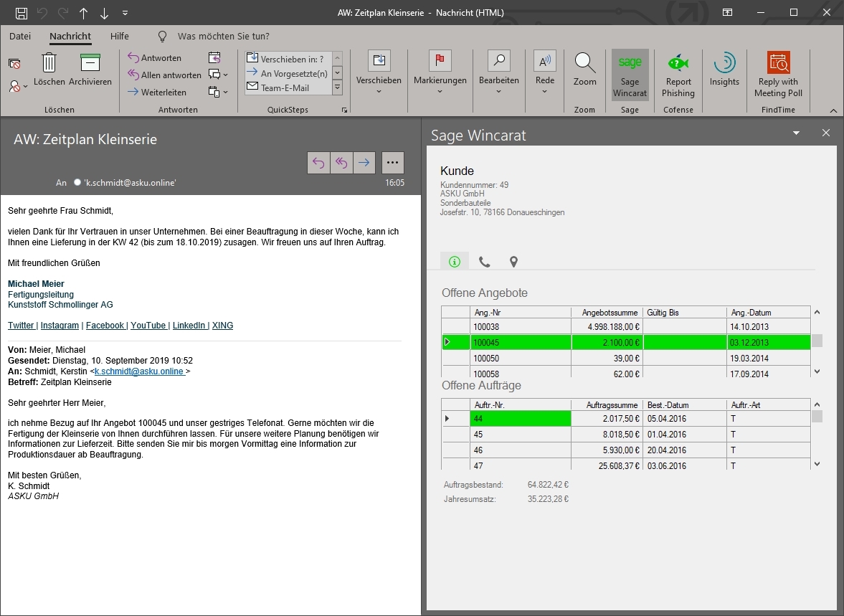This screenshot has height=616, width=844.
Task: Open the Datei menu
Action: [x=20, y=36]
